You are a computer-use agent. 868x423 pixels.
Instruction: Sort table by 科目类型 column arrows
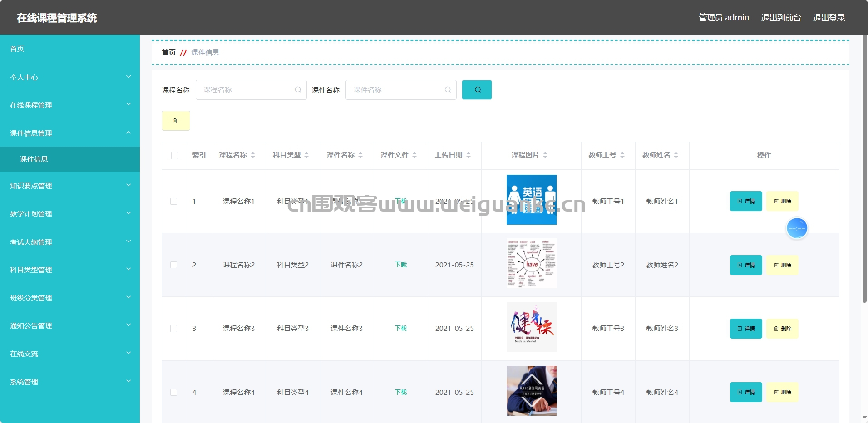pyautogui.click(x=306, y=155)
